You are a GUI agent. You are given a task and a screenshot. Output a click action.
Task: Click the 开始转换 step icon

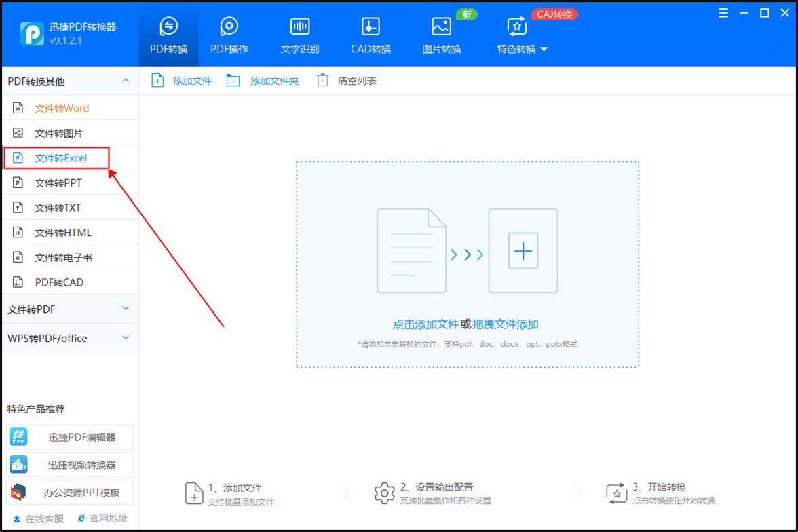[x=616, y=493]
